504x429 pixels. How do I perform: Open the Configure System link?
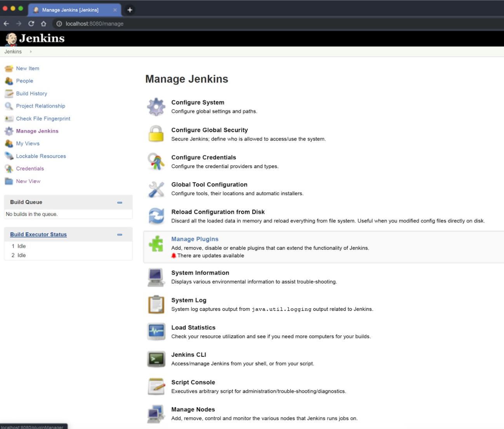(198, 103)
